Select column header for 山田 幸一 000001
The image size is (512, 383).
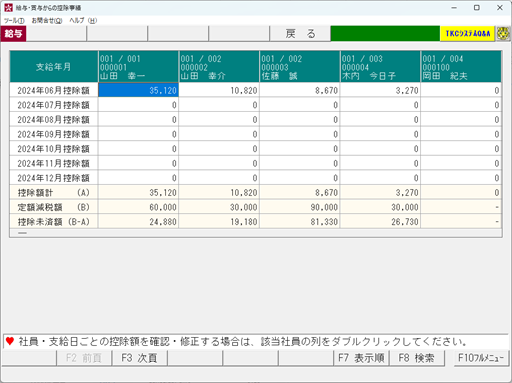click(x=138, y=67)
